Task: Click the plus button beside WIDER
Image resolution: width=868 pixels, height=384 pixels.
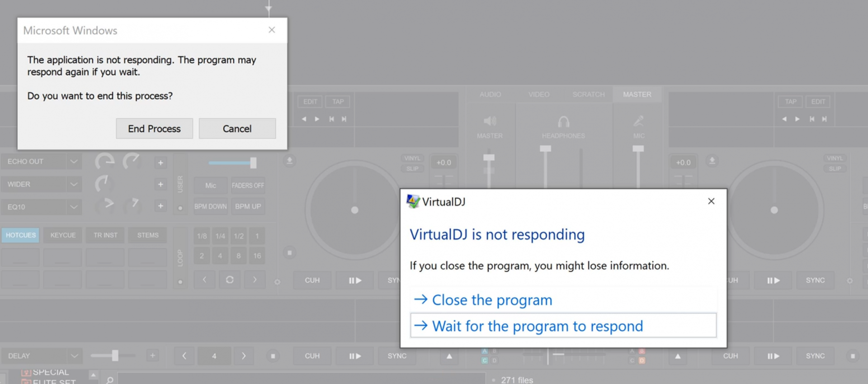Action: [x=160, y=184]
